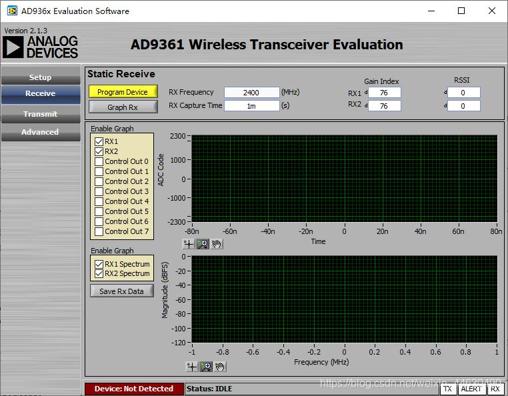Enable the Control Out 3 checkbox
Screen dimensions: 508x396
[99, 191]
